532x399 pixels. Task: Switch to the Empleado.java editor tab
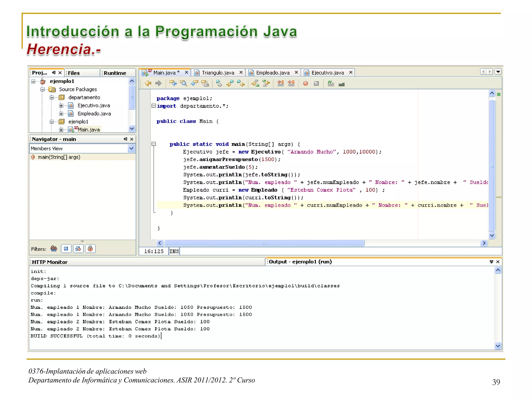point(272,73)
